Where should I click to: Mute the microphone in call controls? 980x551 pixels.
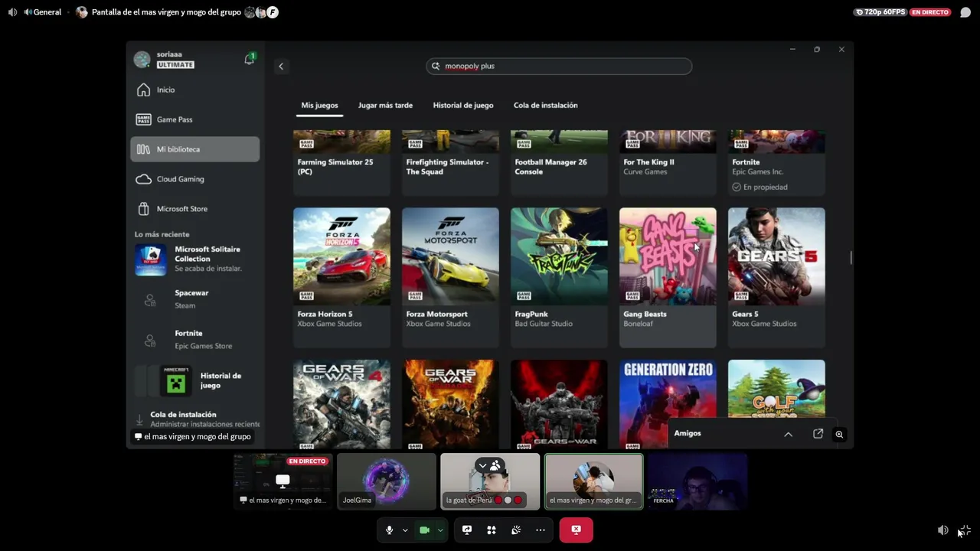point(389,530)
